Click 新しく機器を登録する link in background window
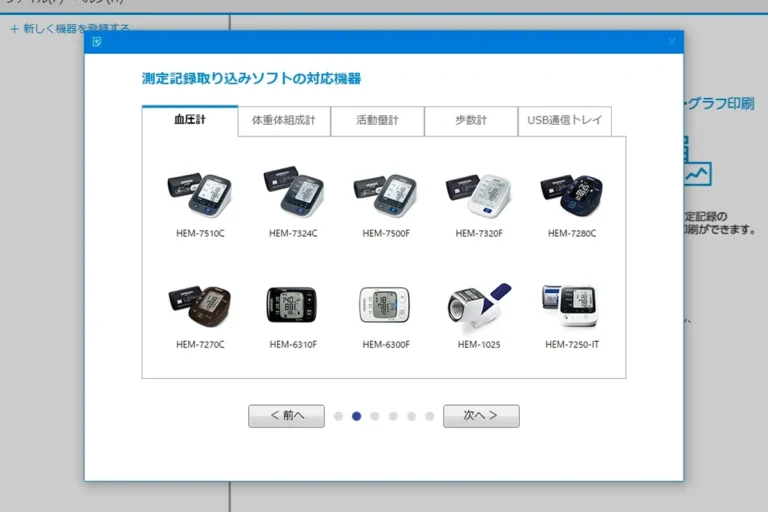This screenshot has height=512, width=768. coord(70,28)
